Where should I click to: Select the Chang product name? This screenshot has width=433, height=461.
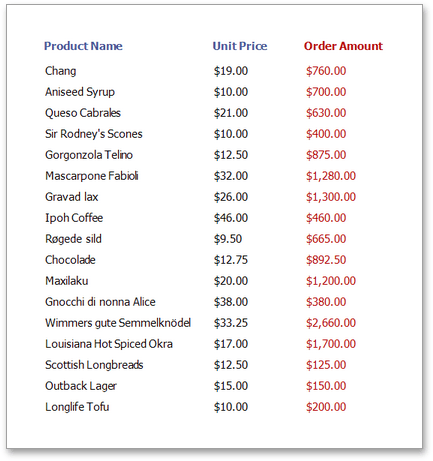(61, 71)
